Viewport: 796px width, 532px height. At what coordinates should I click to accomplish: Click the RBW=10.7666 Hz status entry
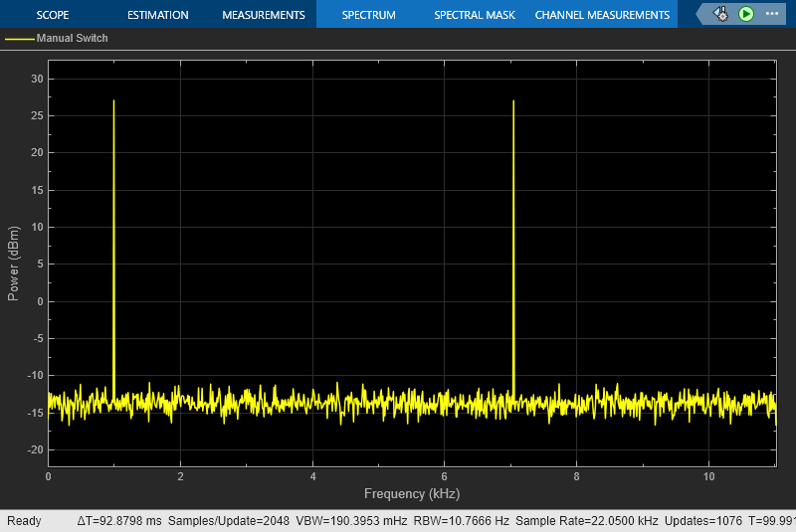tap(461, 521)
